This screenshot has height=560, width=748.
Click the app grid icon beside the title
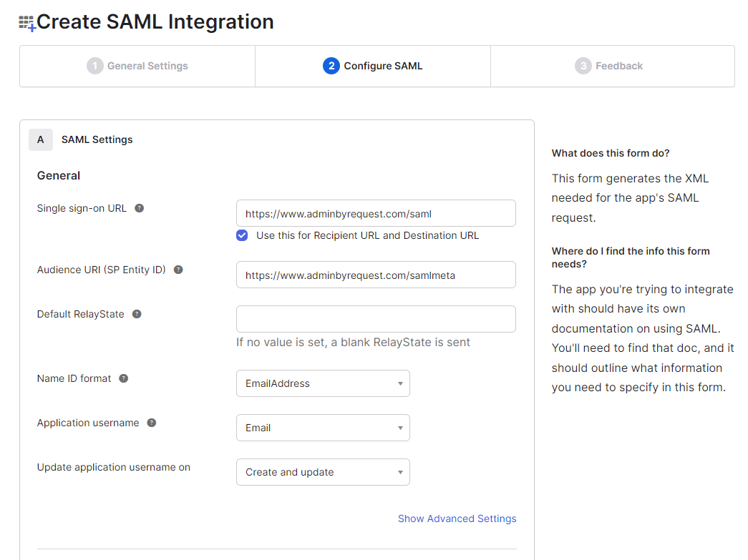pyautogui.click(x=26, y=23)
